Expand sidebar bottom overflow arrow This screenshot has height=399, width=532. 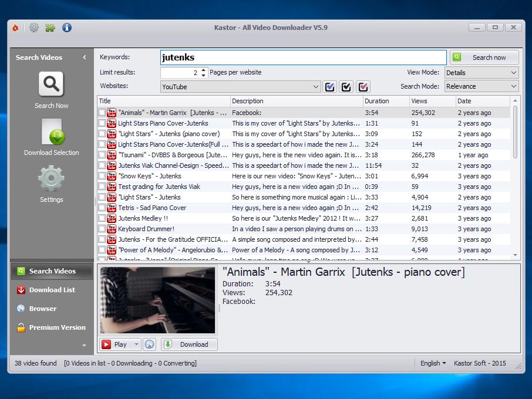tap(84, 346)
